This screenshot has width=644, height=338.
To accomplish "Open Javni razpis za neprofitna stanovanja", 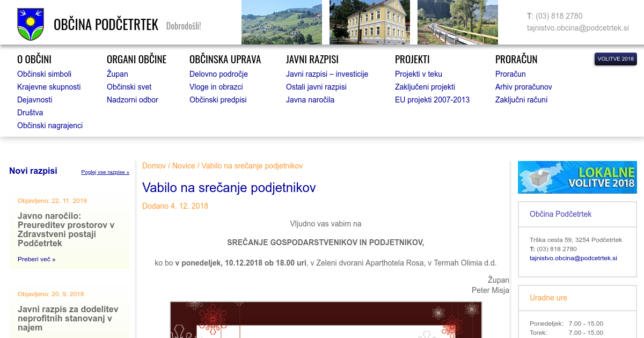I will 68,318.
